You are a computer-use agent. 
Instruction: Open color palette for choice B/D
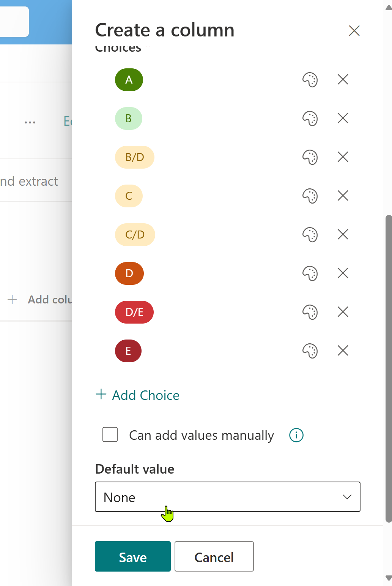[x=310, y=157]
